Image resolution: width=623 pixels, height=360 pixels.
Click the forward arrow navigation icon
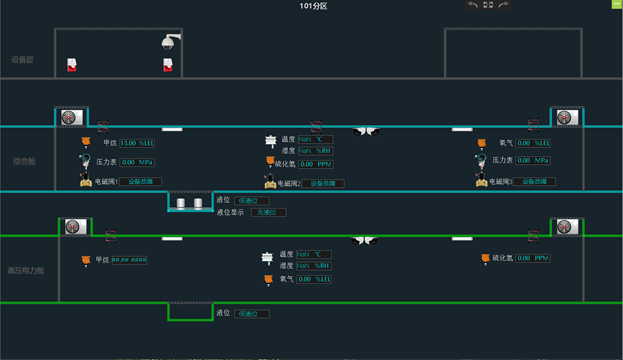[503, 5]
